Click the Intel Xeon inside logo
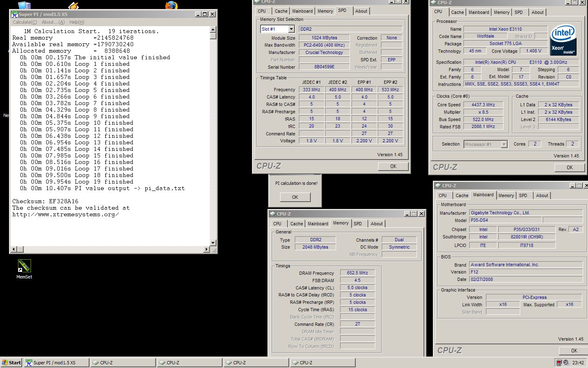Image resolution: width=588 pixels, height=368 pixels. (563, 40)
